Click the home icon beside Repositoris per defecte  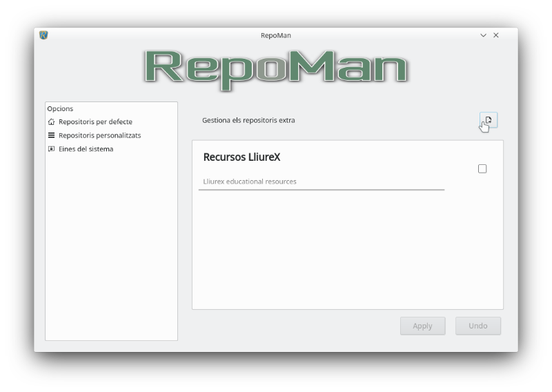[51, 122]
